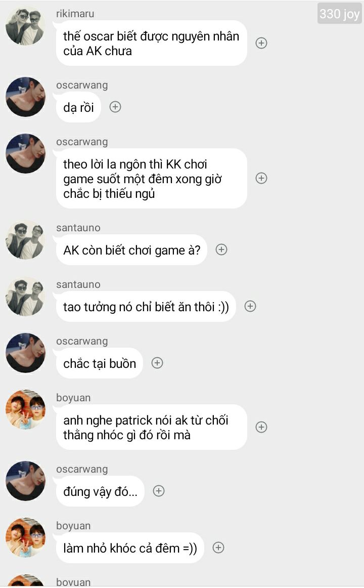Click plus icon beside "tao tưởng nó chỉ biết ăn thôi"
Viewport: 364px width, 588px height.
pos(250,306)
